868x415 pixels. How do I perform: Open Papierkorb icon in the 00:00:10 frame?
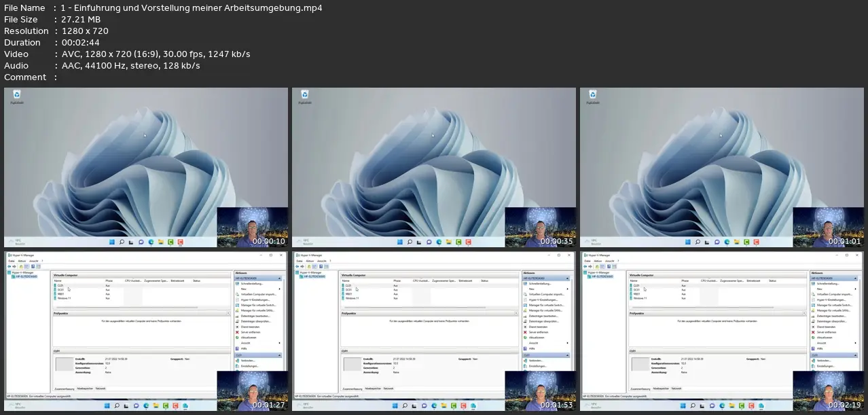click(x=17, y=97)
